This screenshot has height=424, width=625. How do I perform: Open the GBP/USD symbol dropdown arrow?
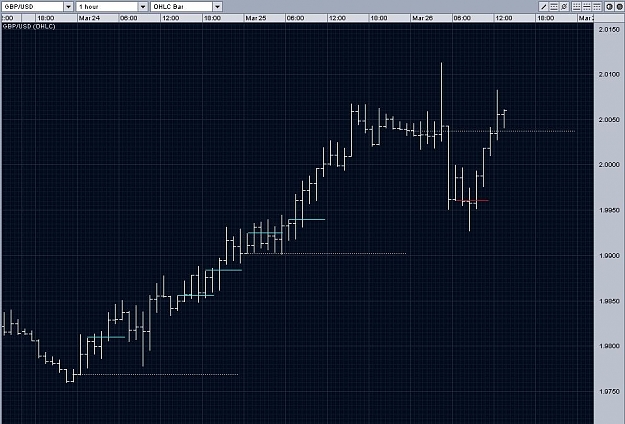click(x=68, y=6)
